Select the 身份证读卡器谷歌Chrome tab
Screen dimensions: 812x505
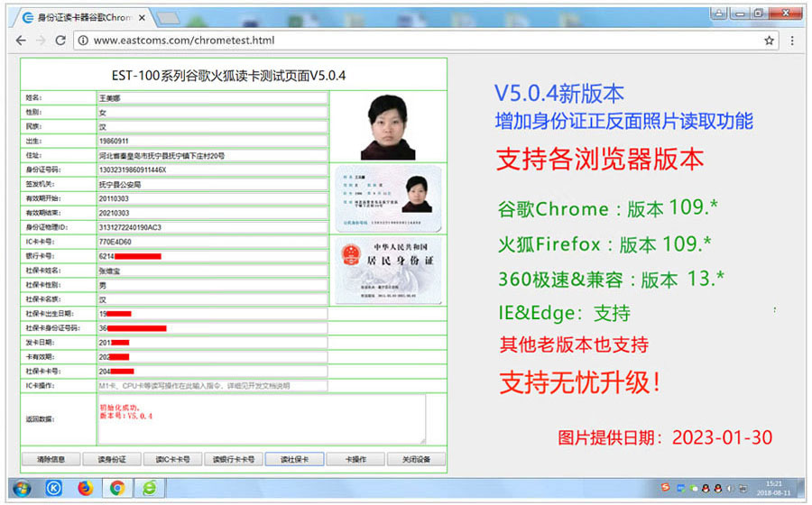coord(81,17)
